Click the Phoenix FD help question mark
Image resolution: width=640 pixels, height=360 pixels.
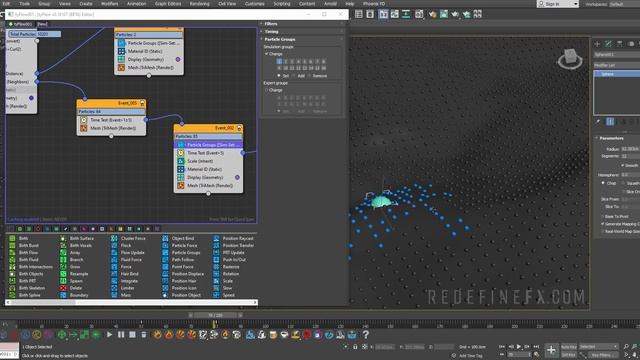tap(366, 335)
